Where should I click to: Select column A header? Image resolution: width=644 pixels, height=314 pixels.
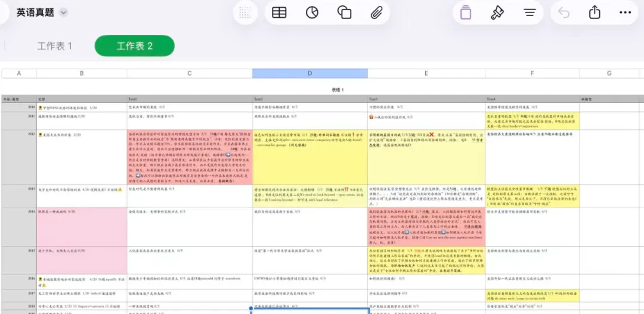click(x=19, y=73)
